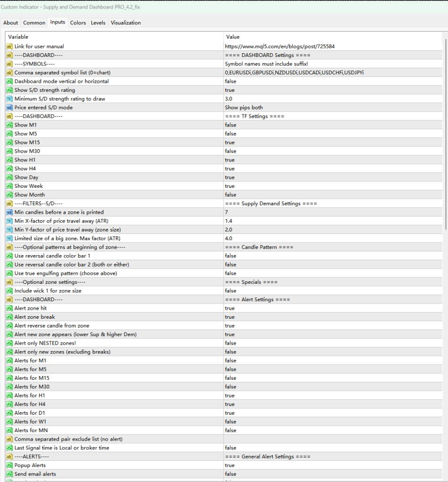Open the Last Signal time Local or broker value
The width and height of the screenshot is (448, 482).
(x=231, y=448)
